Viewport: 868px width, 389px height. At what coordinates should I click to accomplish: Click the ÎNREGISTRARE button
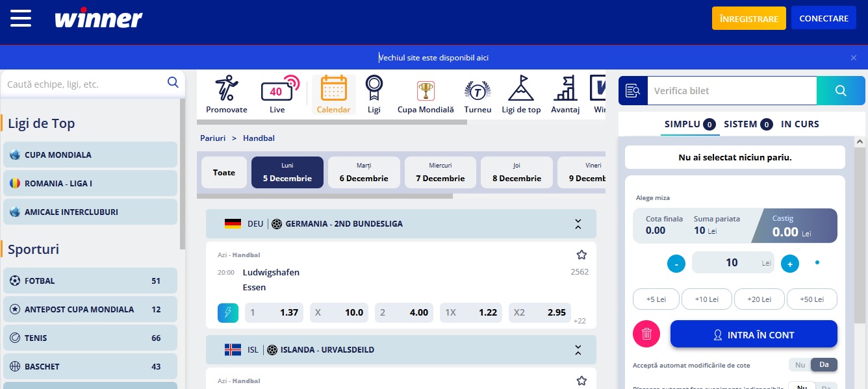point(749,18)
